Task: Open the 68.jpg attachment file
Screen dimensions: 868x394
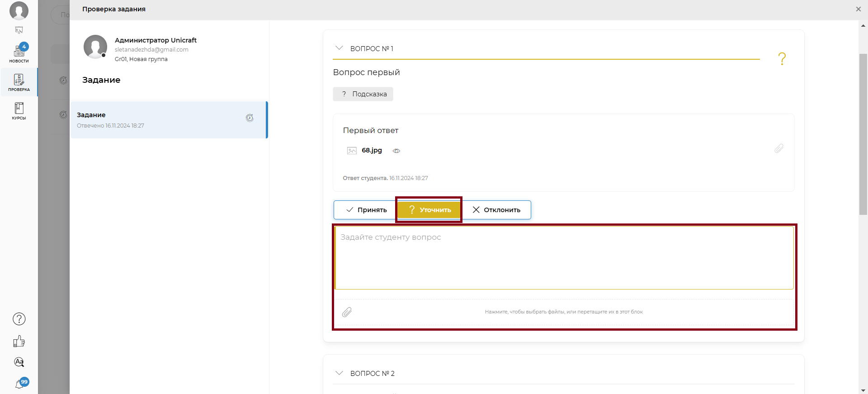Action: tap(372, 150)
